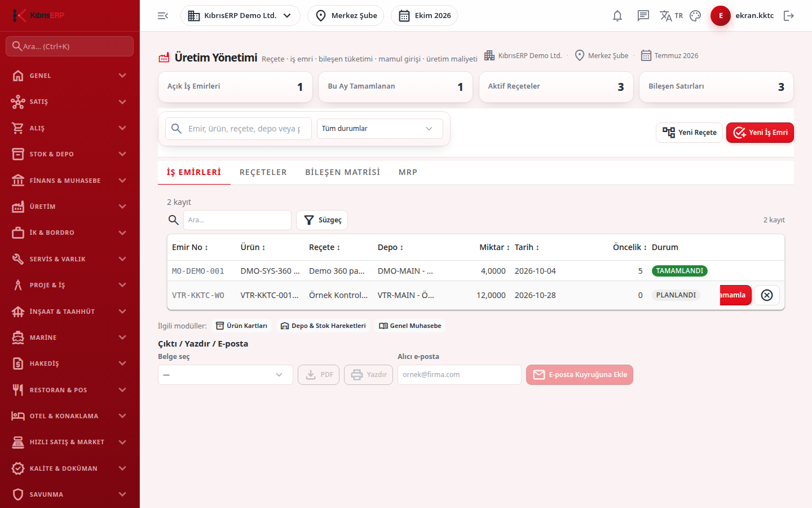Click the Yeni Reçete button
The image size is (812, 508).
click(689, 133)
